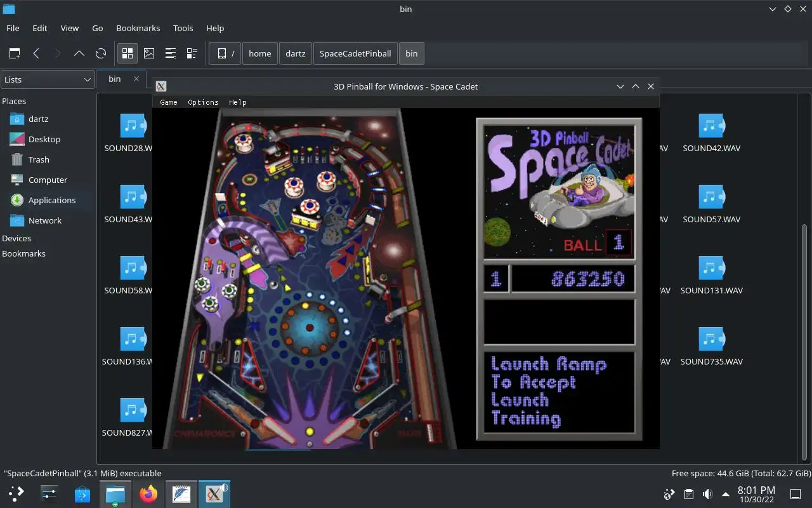Click the Bookmarks section in sidebar
The width and height of the screenshot is (812, 508).
23,253
